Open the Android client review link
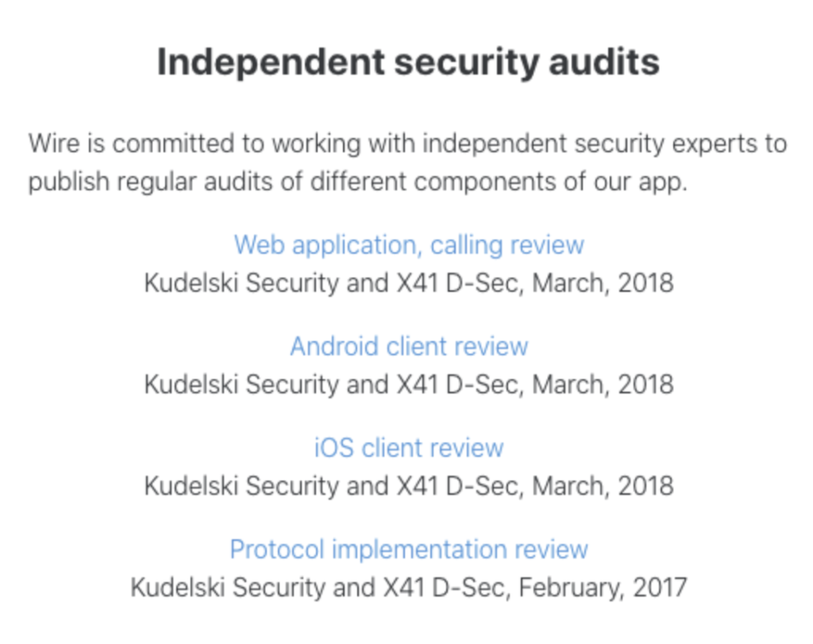This screenshot has width=813, height=644. click(x=408, y=346)
